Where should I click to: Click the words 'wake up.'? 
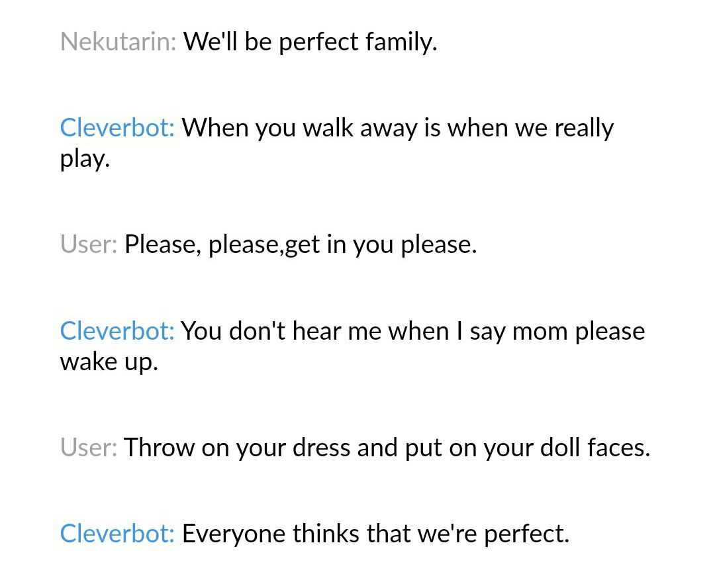109,363
